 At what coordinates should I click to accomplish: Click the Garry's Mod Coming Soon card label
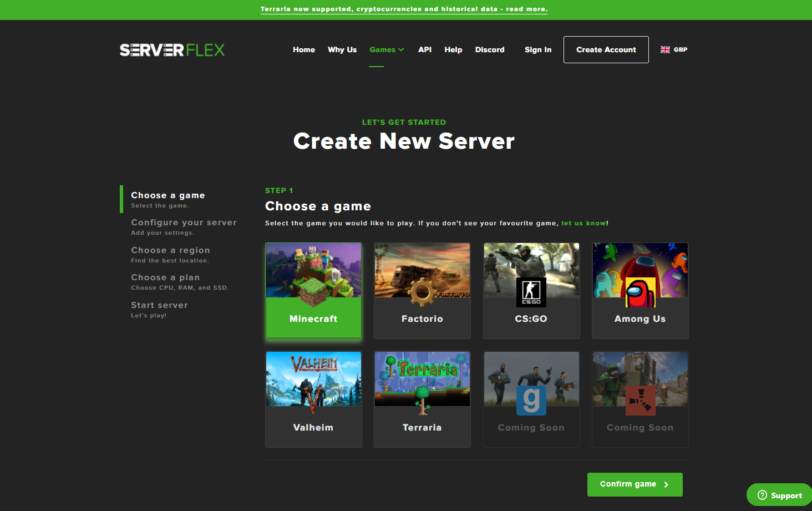[531, 427]
